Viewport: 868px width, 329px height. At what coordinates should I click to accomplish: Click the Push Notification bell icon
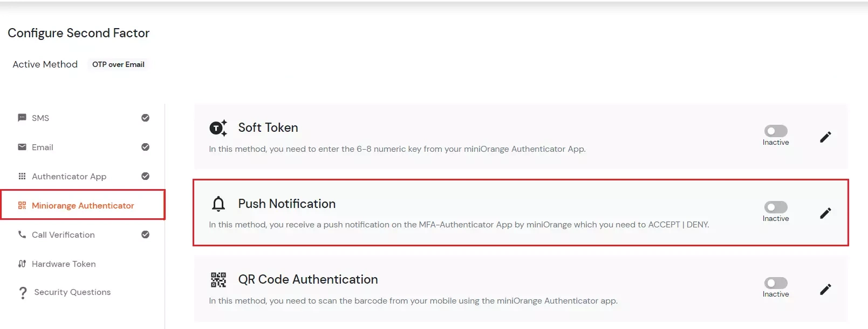click(x=218, y=204)
